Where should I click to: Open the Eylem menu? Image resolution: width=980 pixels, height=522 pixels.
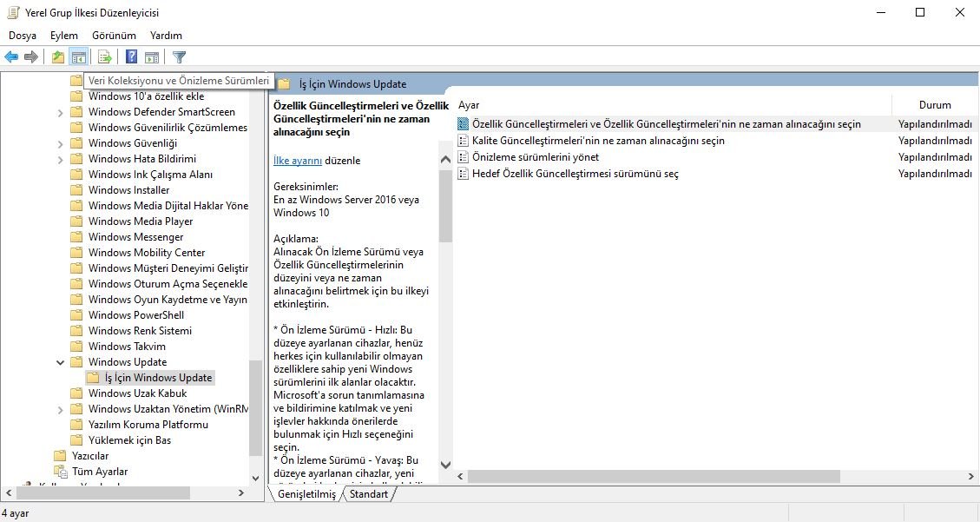click(x=63, y=36)
